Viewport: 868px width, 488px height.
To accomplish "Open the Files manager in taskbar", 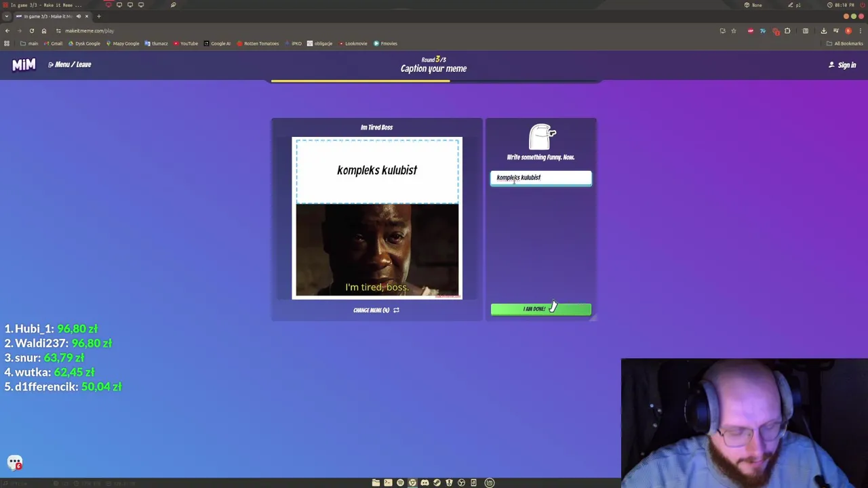I will [376, 483].
